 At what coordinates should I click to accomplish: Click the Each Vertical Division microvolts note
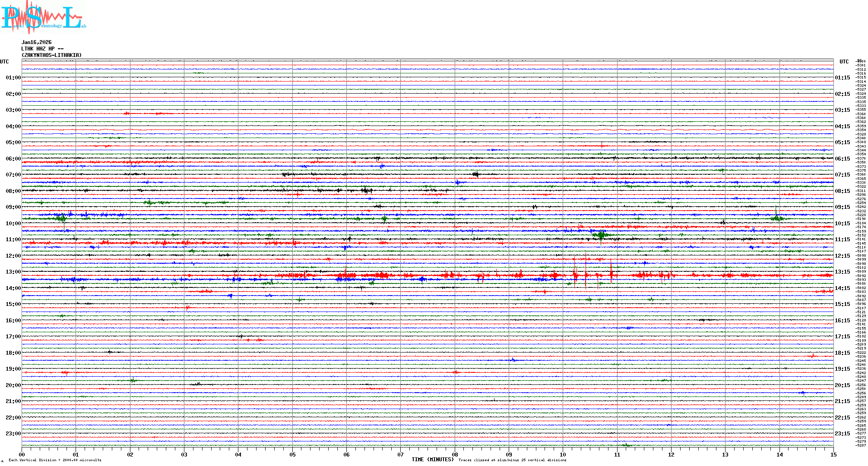[55, 460]
